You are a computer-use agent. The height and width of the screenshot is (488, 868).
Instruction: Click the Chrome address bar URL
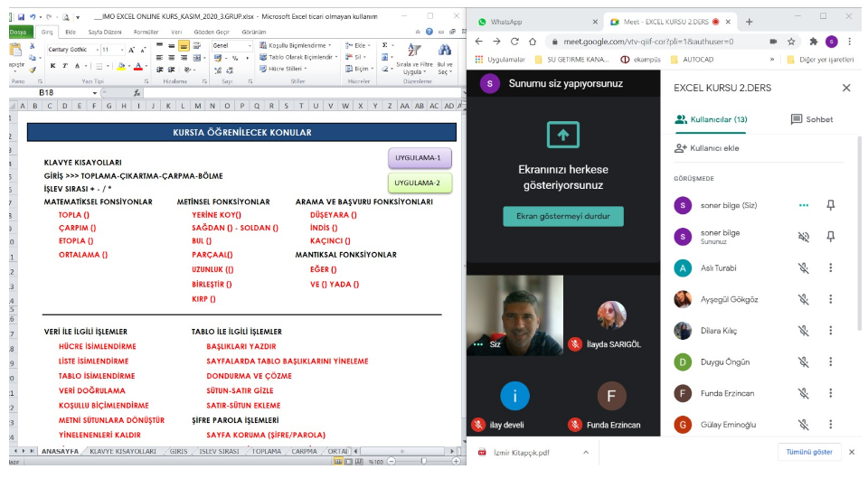pyautogui.click(x=647, y=42)
